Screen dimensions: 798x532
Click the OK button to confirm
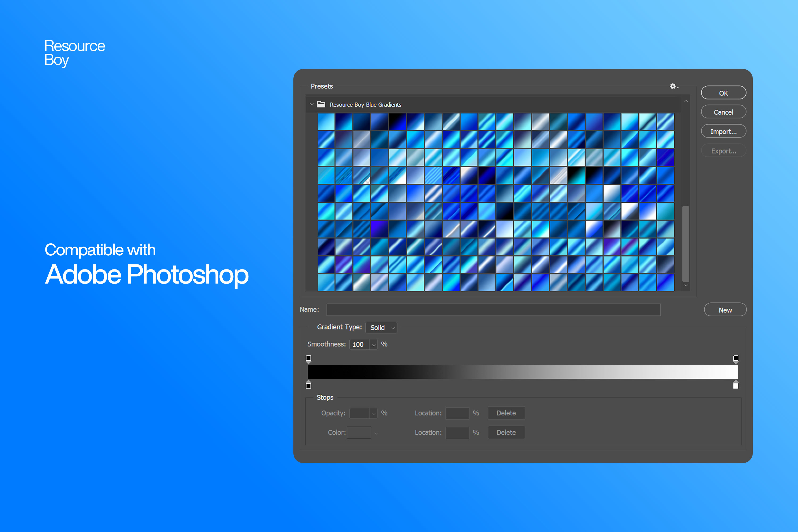(723, 93)
